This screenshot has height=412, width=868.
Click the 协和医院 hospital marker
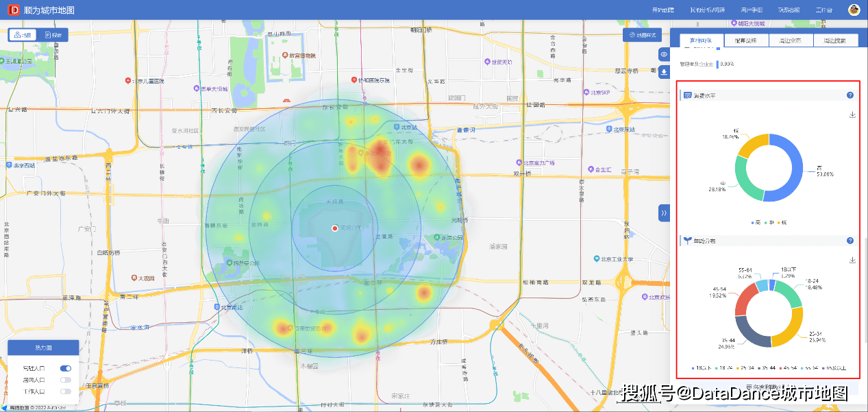point(354,80)
